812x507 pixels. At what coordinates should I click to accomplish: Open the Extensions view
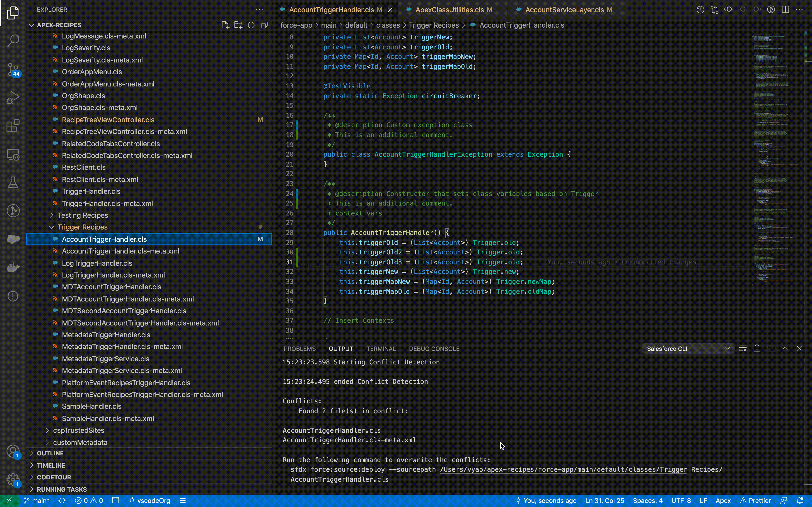point(13,126)
